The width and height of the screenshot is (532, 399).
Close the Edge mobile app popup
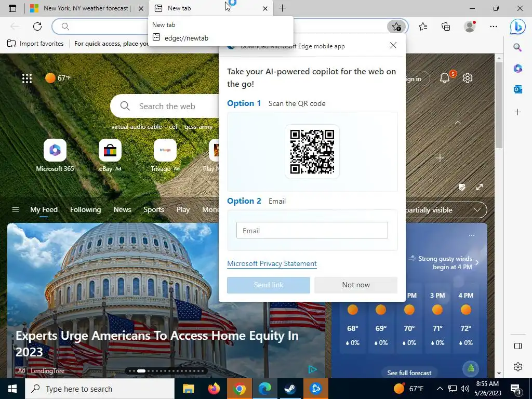(x=393, y=45)
